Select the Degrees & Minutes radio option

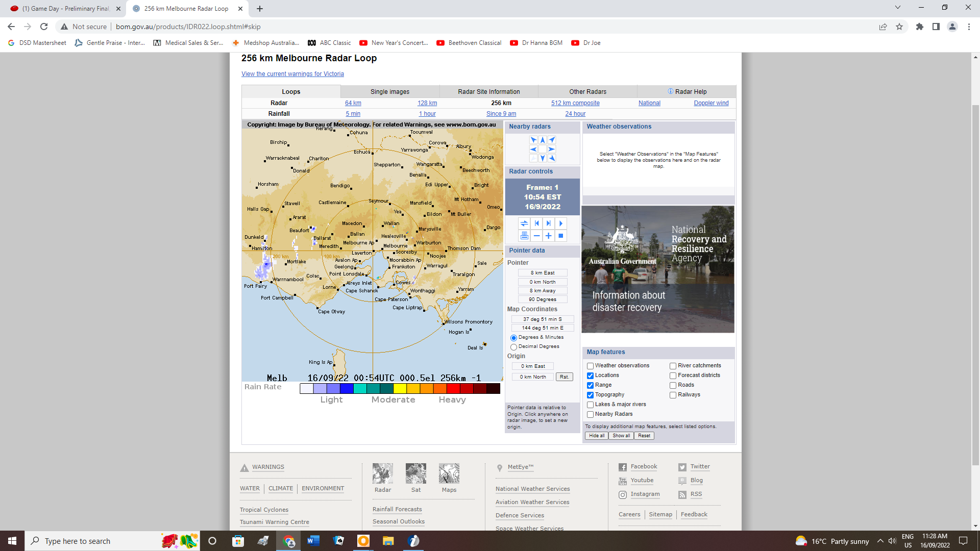pos(513,338)
